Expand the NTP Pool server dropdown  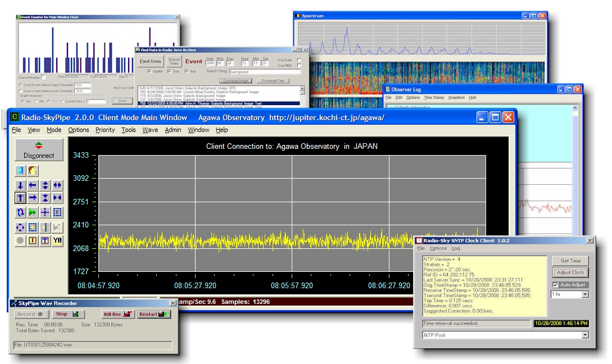point(584,335)
